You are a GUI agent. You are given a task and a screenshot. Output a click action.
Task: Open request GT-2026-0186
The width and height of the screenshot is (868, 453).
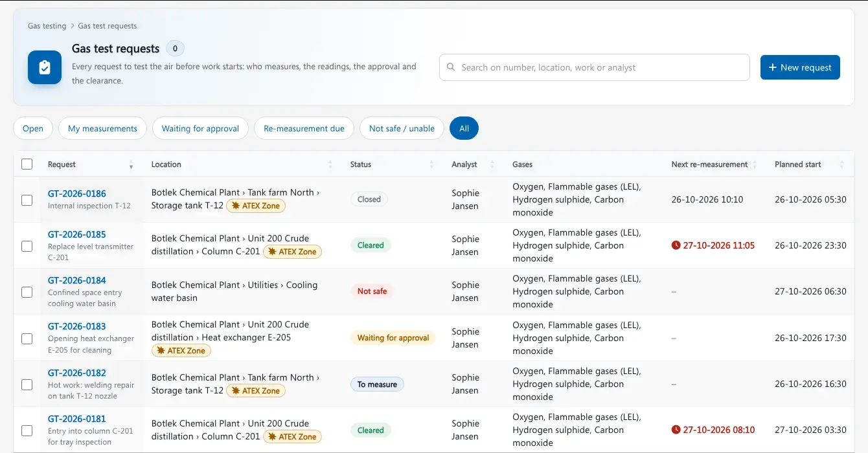(77, 193)
